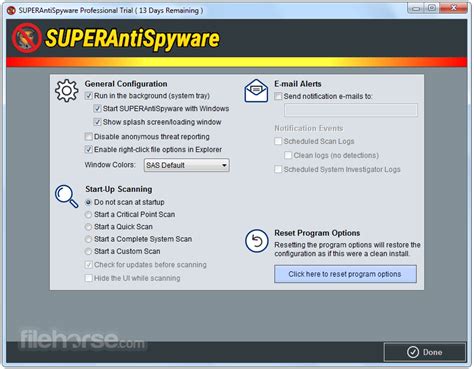Check Scheduled Scan Logs option
The height and width of the screenshot is (369, 474).
(x=278, y=141)
